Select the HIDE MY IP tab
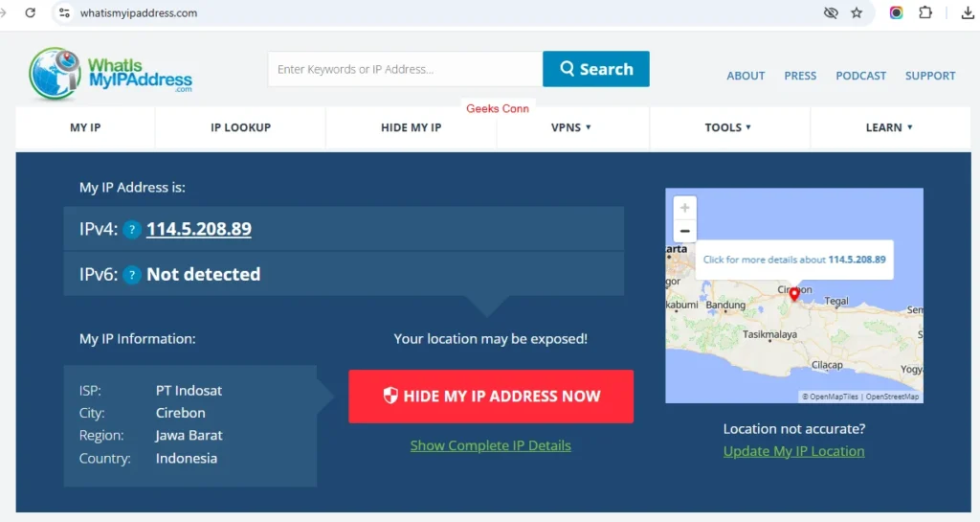The height and width of the screenshot is (522, 980). coord(412,127)
